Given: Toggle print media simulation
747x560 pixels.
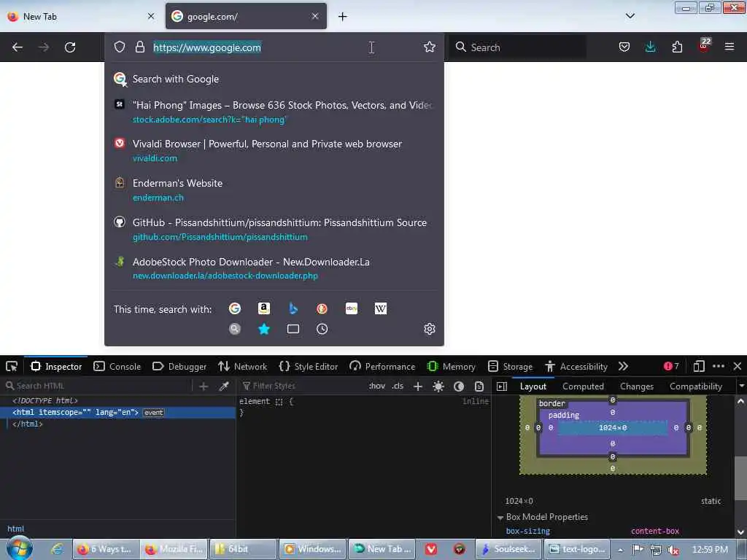Looking at the screenshot, I should click(x=479, y=386).
